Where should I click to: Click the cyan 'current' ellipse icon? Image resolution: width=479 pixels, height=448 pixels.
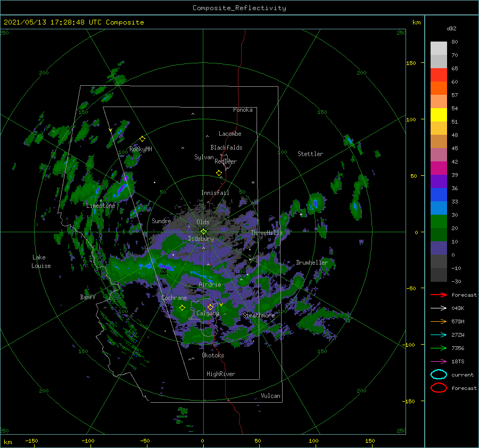[x=439, y=374]
